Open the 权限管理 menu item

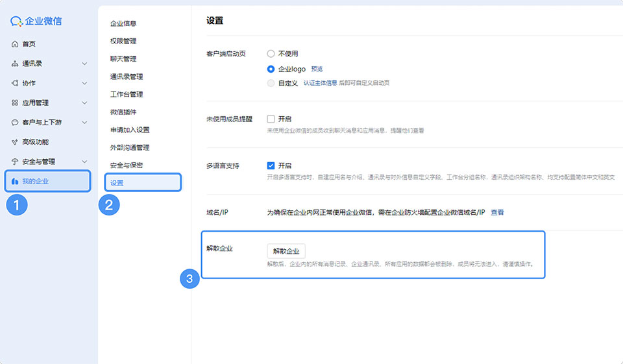click(123, 41)
